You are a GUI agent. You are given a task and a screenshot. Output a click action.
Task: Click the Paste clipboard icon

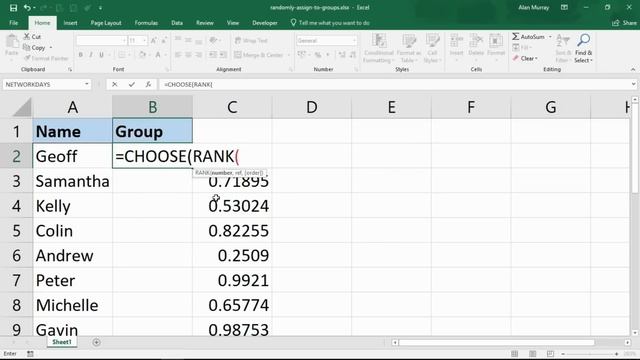tap(12, 42)
